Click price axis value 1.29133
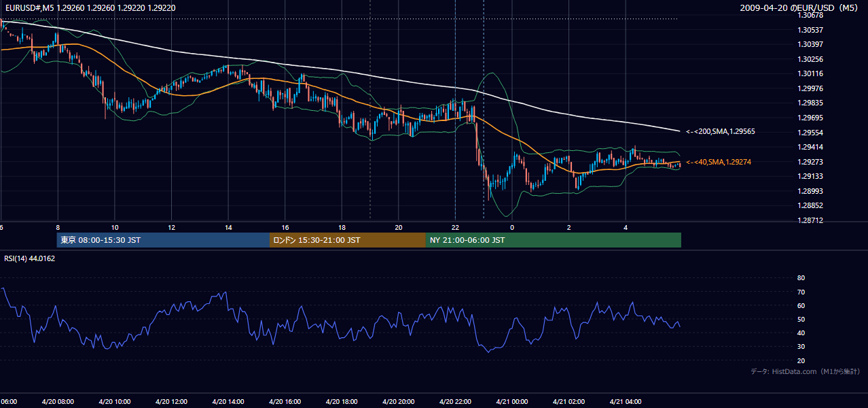Image resolution: width=868 pixels, height=408 pixels. pos(810,176)
